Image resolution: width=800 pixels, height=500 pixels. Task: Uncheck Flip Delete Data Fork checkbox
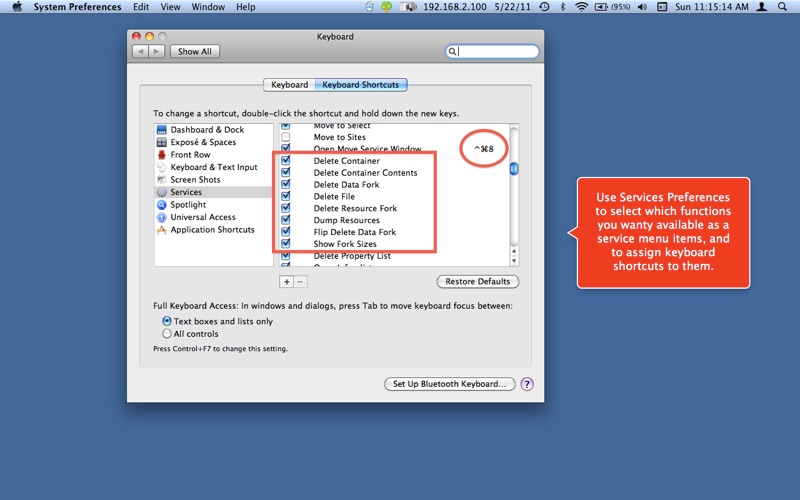point(286,232)
